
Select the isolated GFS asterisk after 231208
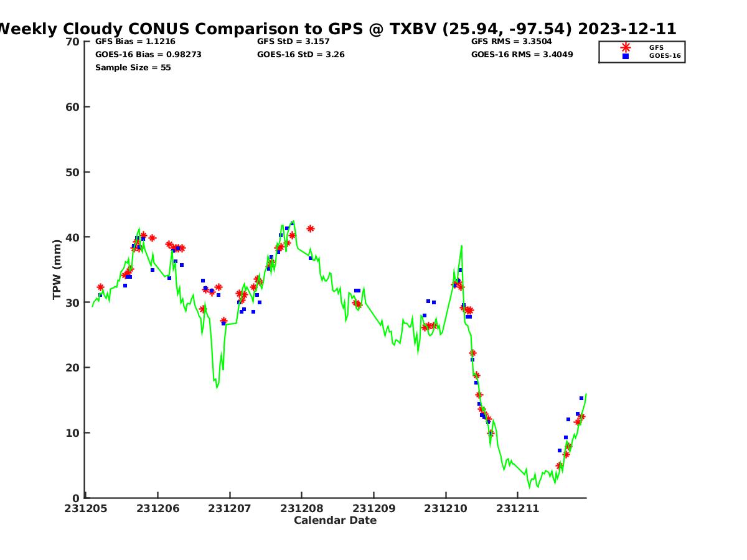pyautogui.click(x=311, y=229)
